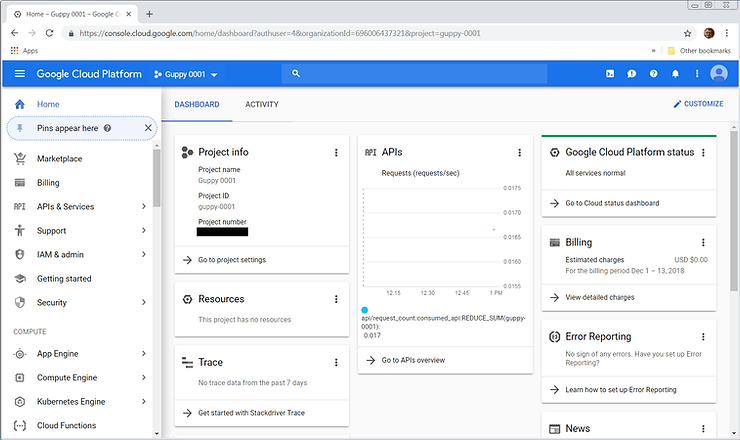Screen dimensions: 740x440
Task: Click the Security shield icon
Action: tap(20, 303)
